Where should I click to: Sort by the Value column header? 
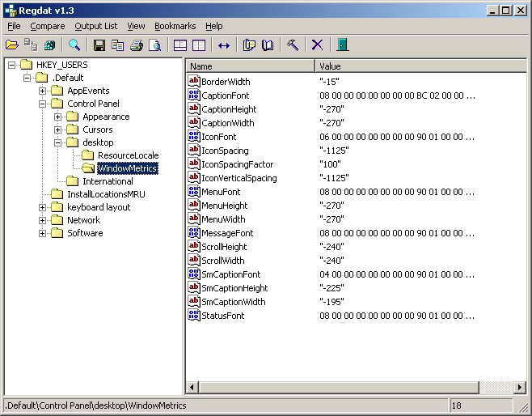click(420, 66)
